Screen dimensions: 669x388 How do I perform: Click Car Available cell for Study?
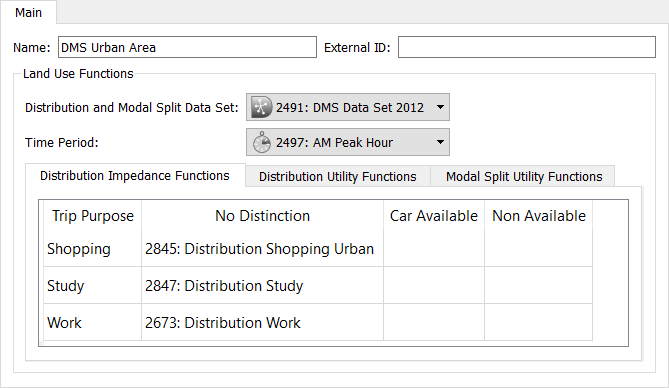[x=434, y=286]
